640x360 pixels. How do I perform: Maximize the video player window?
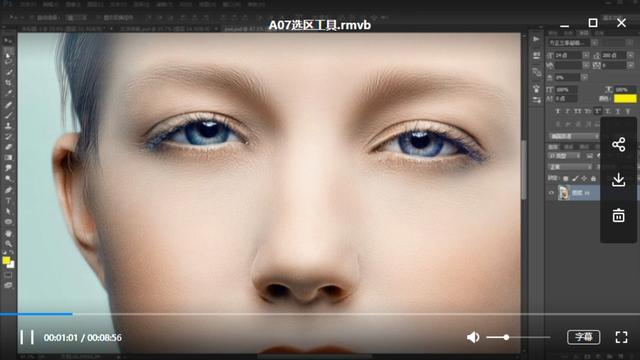593,23
